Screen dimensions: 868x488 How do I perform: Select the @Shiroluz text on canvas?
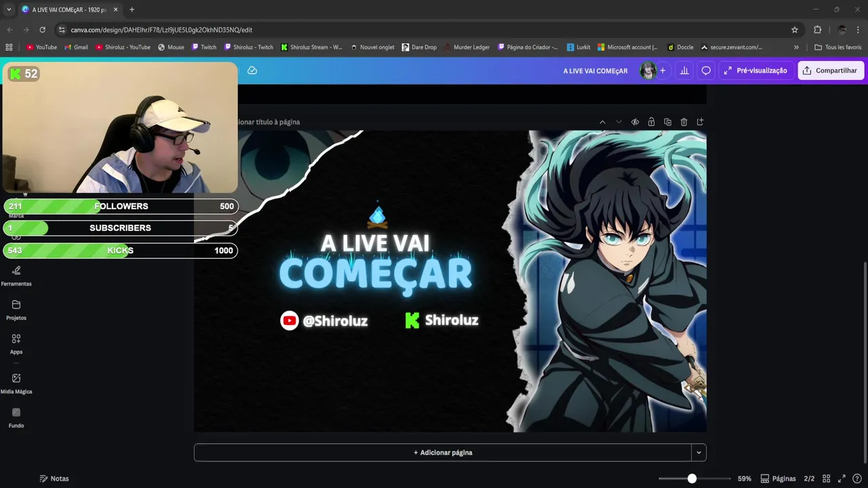point(335,321)
